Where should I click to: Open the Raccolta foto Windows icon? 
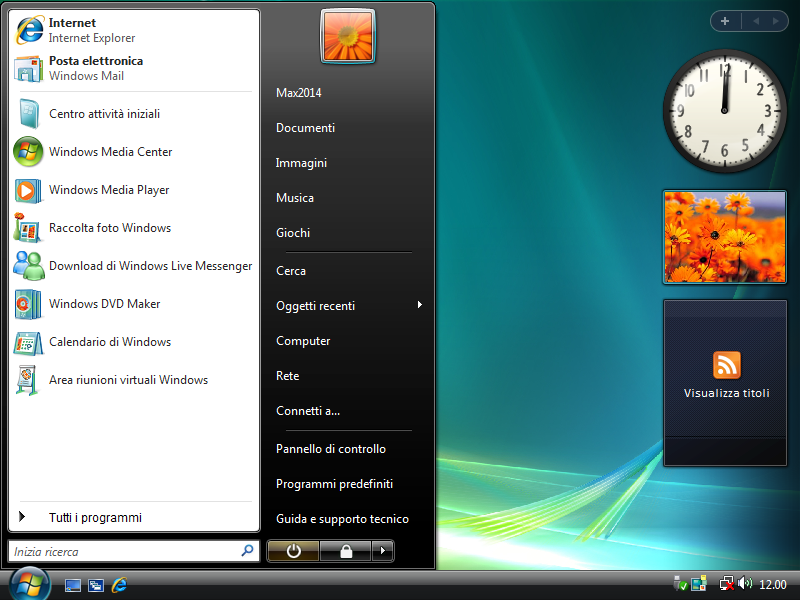27,228
